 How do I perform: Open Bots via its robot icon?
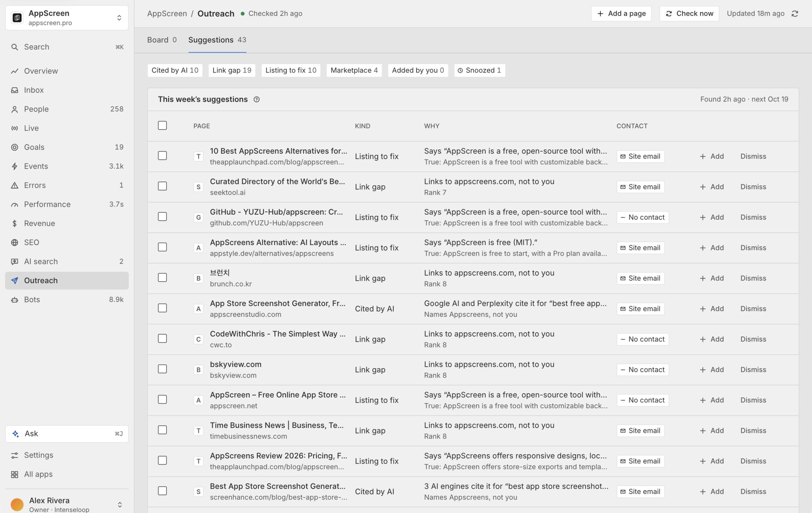pyautogui.click(x=14, y=300)
